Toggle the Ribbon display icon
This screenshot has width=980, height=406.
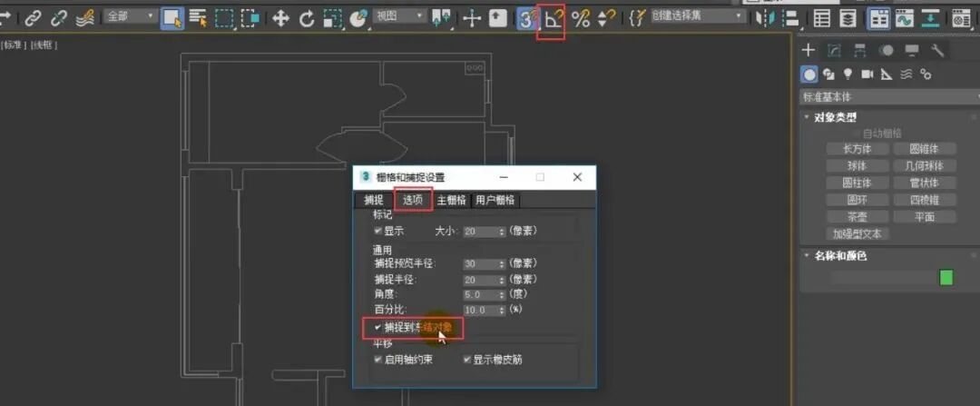click(x=880, y=19)
